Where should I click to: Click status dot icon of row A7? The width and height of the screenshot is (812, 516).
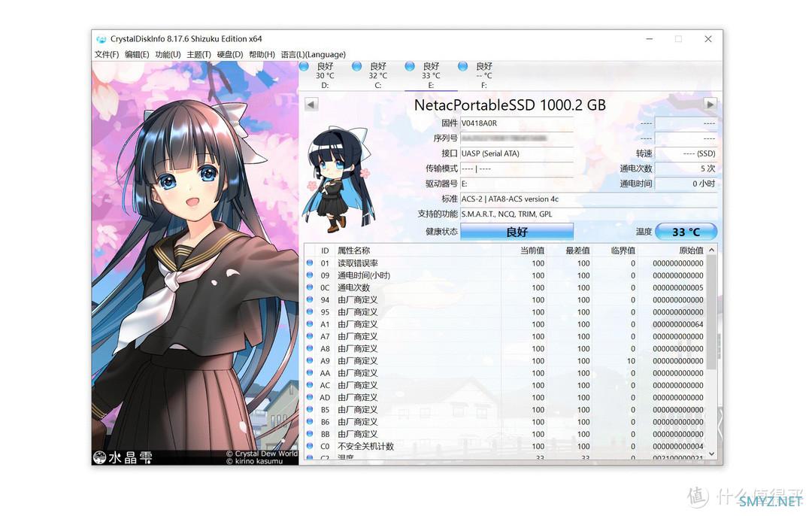tap(310, 335)
